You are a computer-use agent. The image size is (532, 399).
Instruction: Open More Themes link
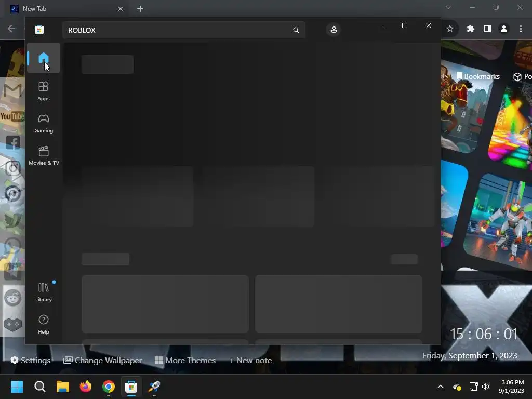pos(185,361)
